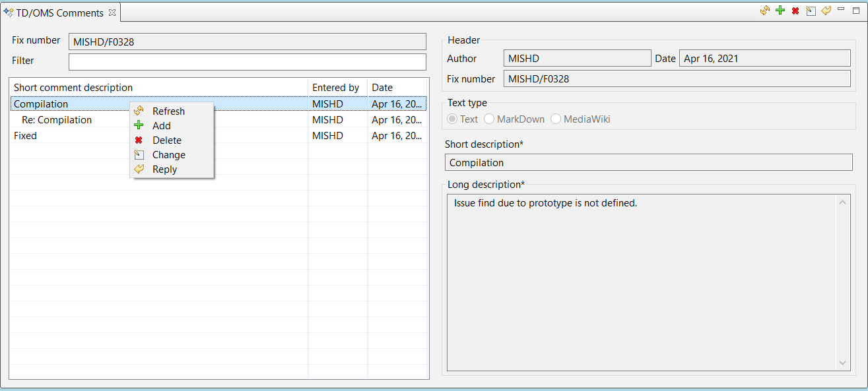The width and height of the screenshot is (868, 391).
Task: Sort by the 'Entered by' column header
Action: 336,88
